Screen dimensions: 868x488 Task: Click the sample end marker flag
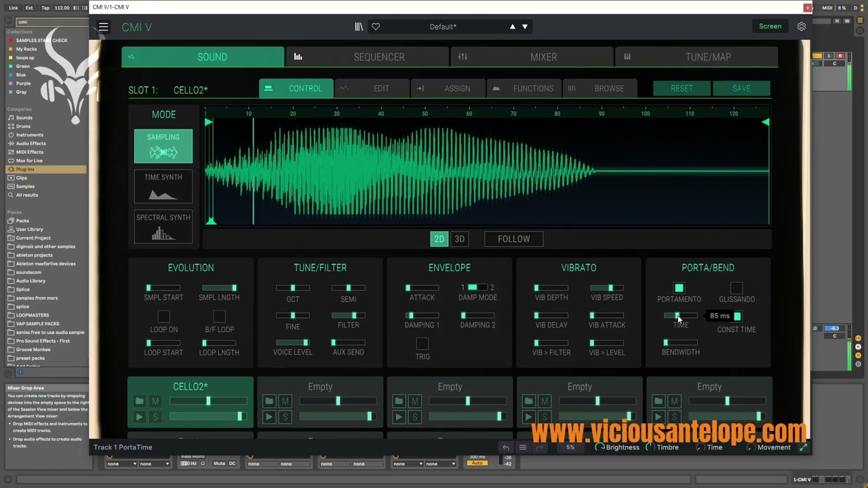tap(766, 122)
